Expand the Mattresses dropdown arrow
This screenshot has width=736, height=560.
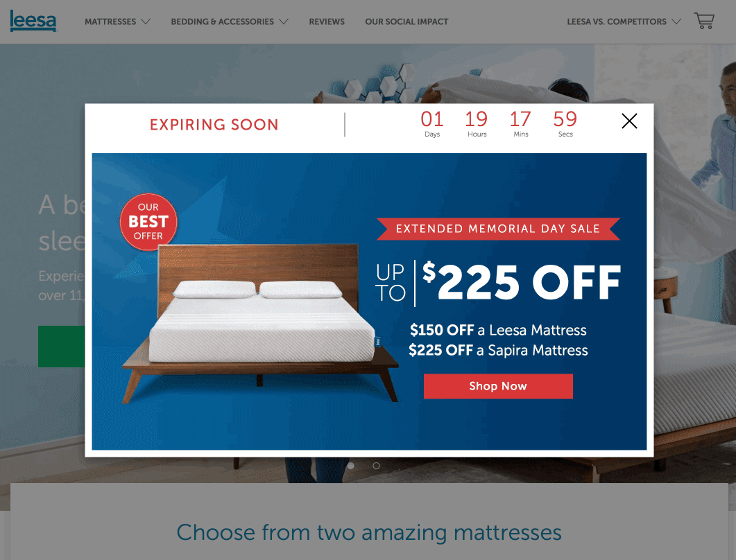coord(146,21)
